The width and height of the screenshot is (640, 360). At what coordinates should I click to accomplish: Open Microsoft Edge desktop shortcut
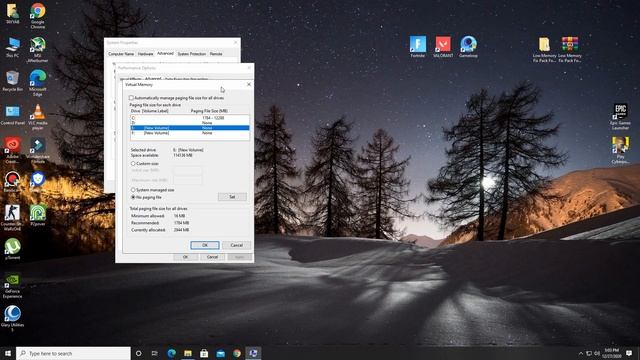click(38, 83)
